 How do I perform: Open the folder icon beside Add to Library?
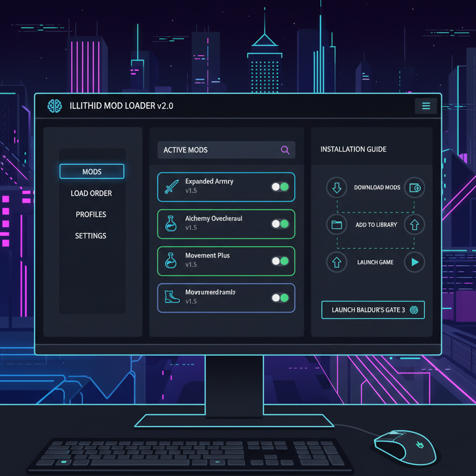pyautogui.click(x=336, y=225)
